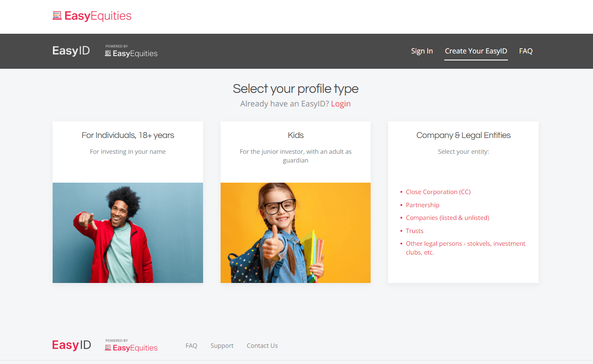Choose the Kids profile heading
The height and width of the screenshot is (364, 593).
tap(296, 135)
